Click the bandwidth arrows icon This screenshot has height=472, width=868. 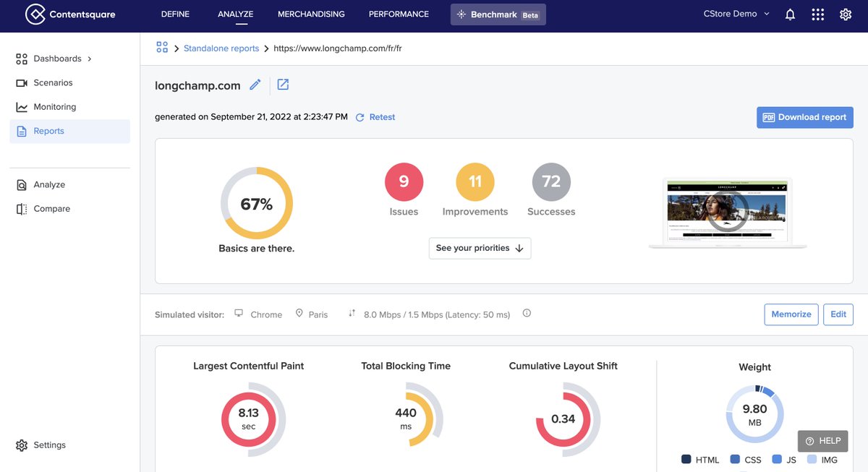coord(352,314)
